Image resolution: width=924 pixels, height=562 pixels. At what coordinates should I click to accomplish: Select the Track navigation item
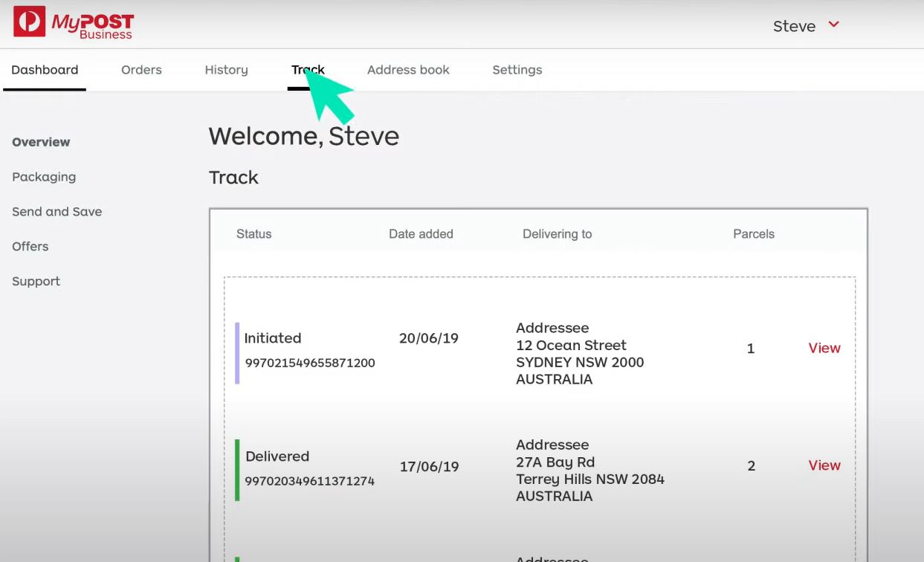point(307,69)
